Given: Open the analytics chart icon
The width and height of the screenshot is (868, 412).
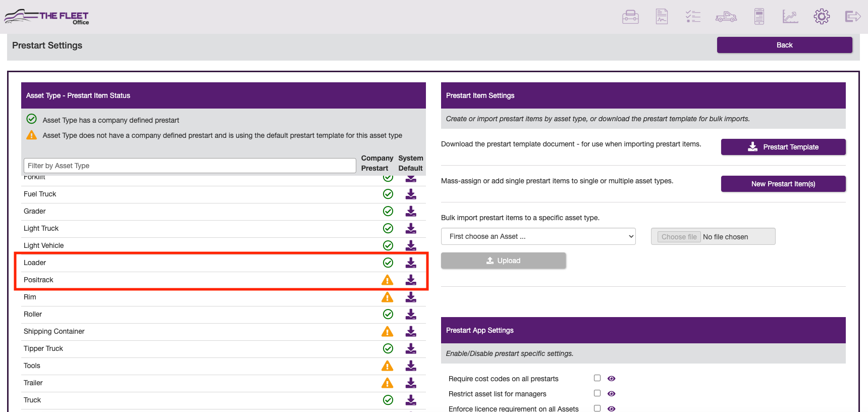Looking at the screenshot, I should [790, 17].
